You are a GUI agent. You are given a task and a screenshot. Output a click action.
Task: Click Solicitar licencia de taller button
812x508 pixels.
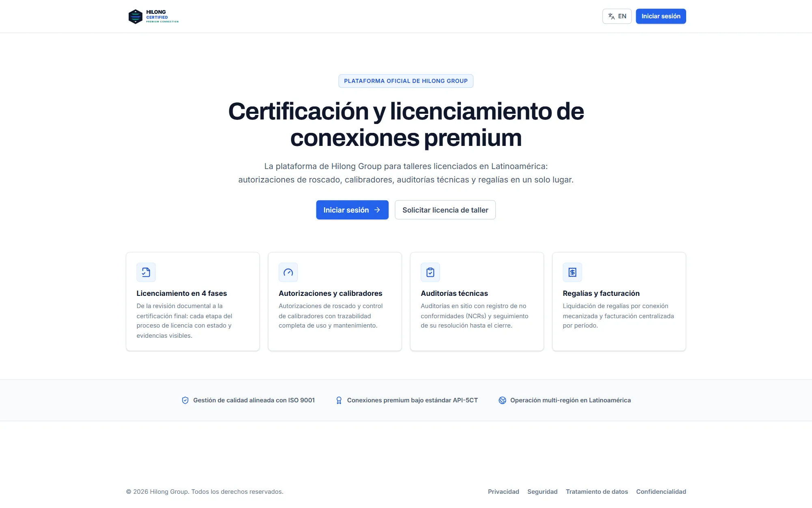(445, 210)
